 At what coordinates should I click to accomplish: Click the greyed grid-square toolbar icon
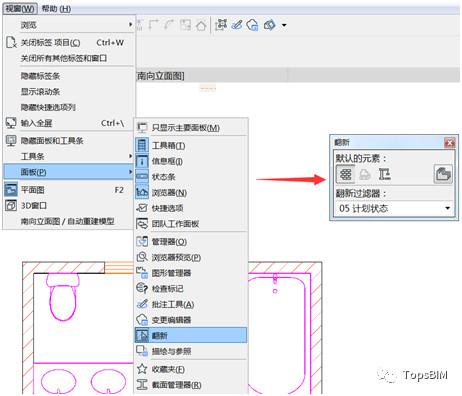(185, 25)
